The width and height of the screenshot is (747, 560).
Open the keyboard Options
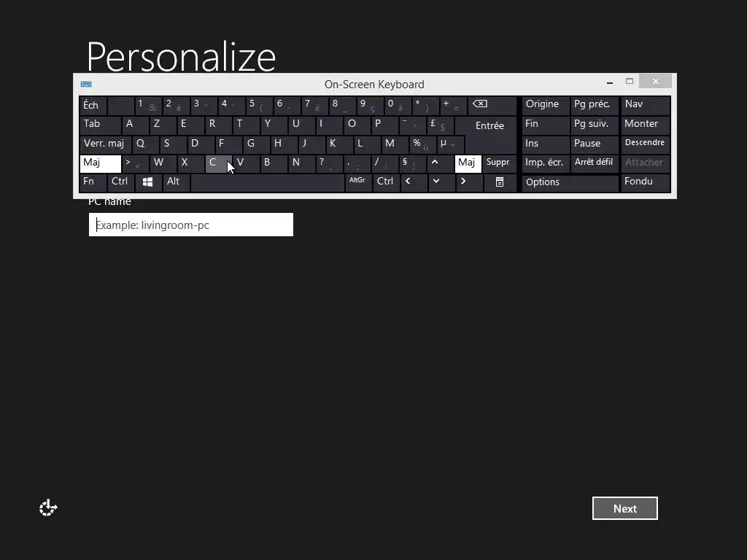570,183
